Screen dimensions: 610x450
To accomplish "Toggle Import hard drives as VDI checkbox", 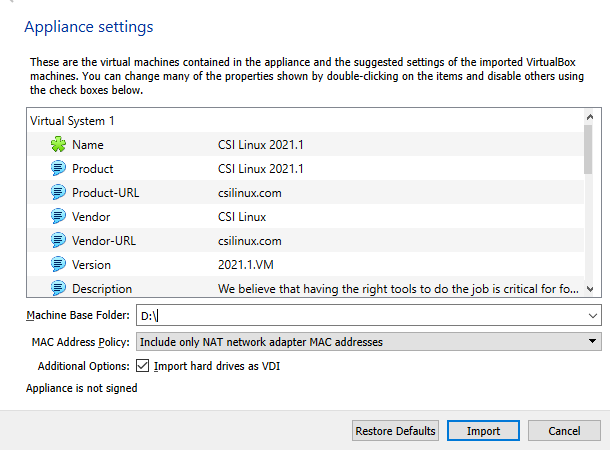I will coord(142,366).
